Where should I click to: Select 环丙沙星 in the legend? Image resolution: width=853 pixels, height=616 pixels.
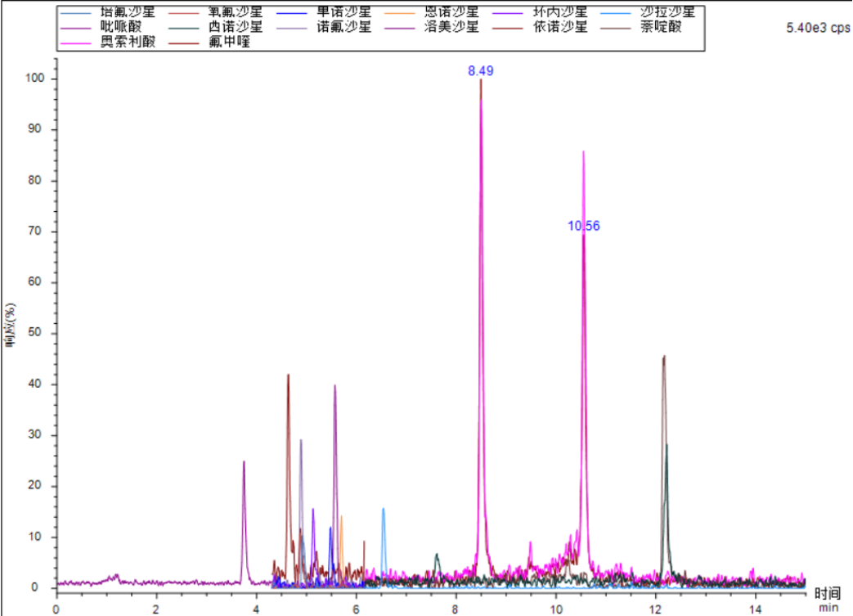point(559,12)
